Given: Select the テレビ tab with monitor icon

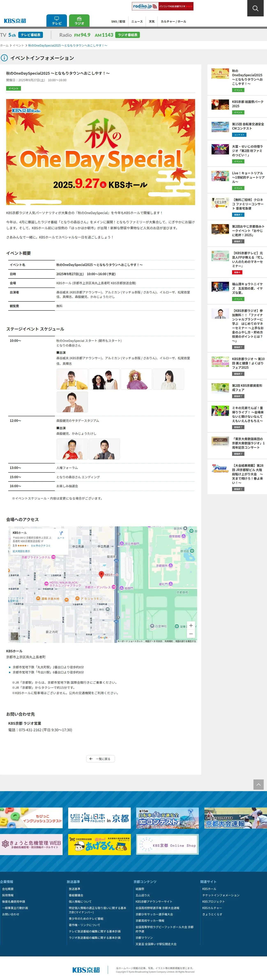Looking at the screenshot, I should pyautogui.click(x=57, y=21).
